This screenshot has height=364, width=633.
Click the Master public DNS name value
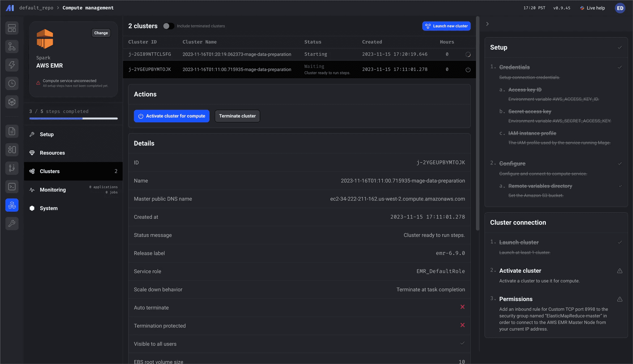(x=397, y=199)
